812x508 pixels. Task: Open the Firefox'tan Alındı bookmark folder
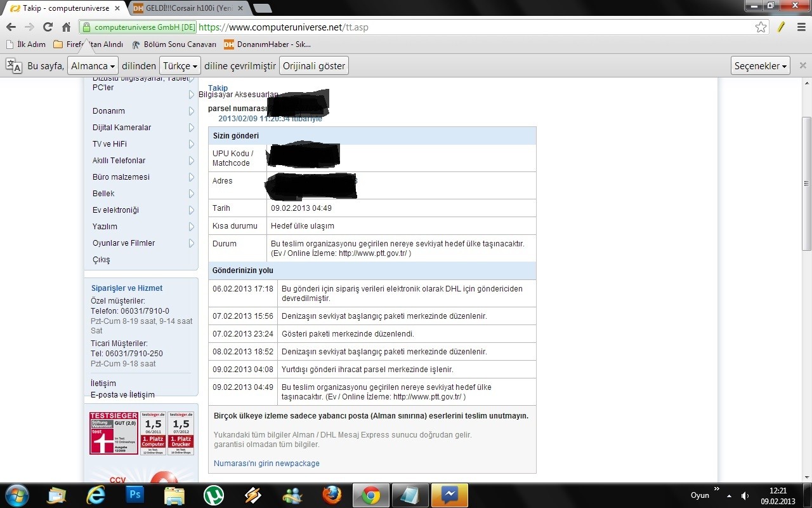tap(88, 44)
